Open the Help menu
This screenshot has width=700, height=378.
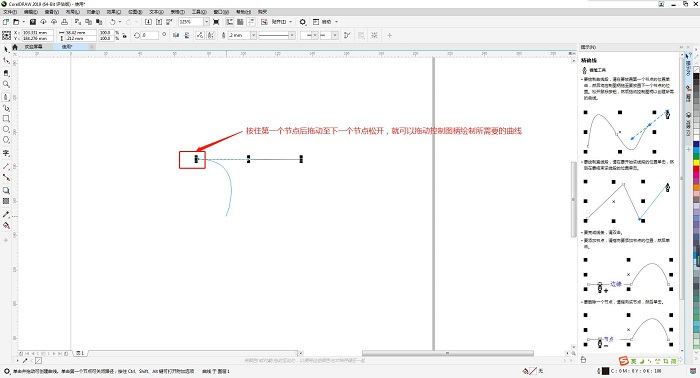[x=243, y=12]
